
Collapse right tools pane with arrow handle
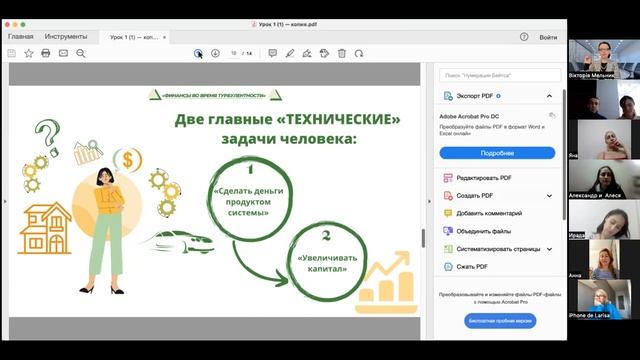click(x=429, y=201)
